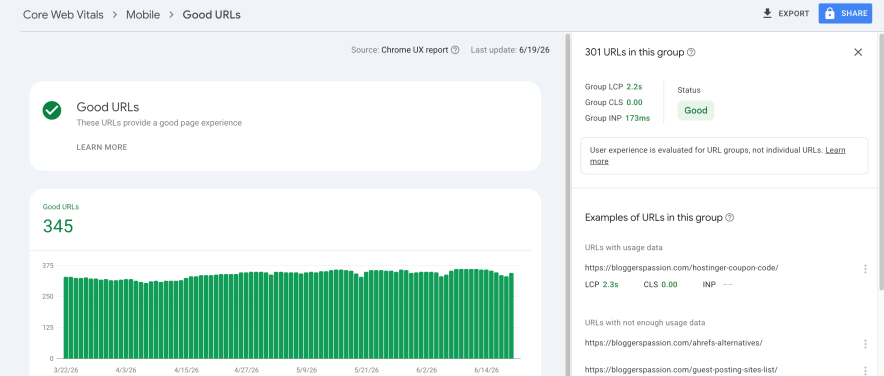Viewport: 884px width, 376px height.
Task: Click the Good status badge
Action: pos(696,110)
